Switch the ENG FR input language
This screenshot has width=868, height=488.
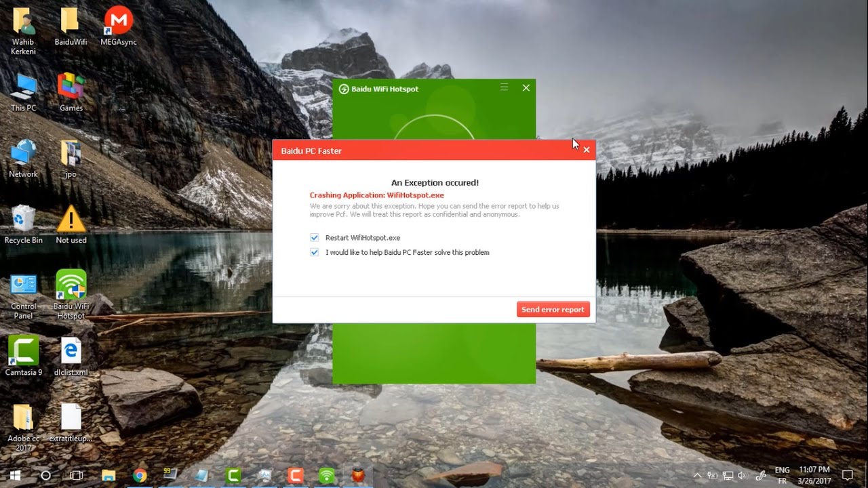point(782,475)
